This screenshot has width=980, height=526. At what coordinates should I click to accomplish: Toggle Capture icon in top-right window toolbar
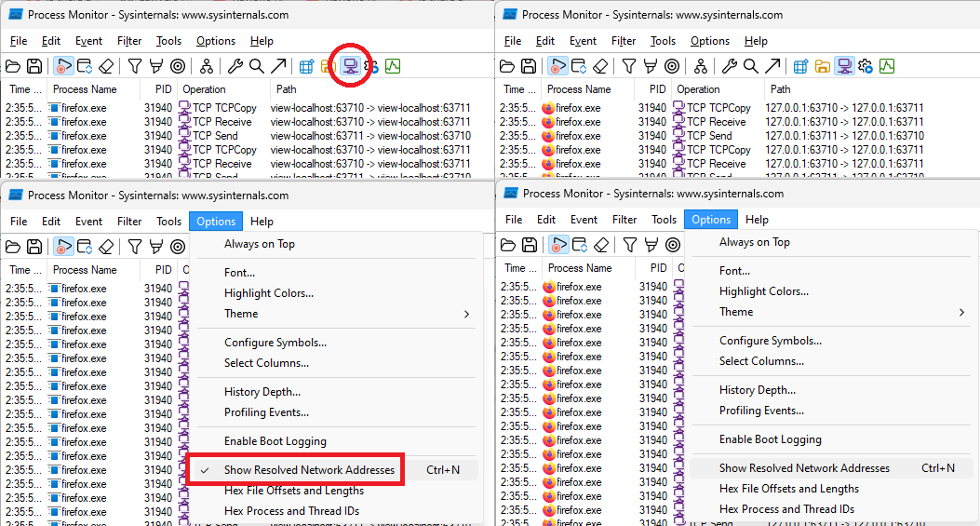coord(557,66)
